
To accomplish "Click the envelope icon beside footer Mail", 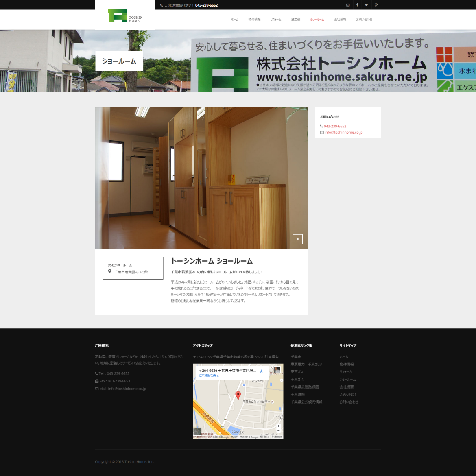I will pyautogui.click(x=97, y=389).
